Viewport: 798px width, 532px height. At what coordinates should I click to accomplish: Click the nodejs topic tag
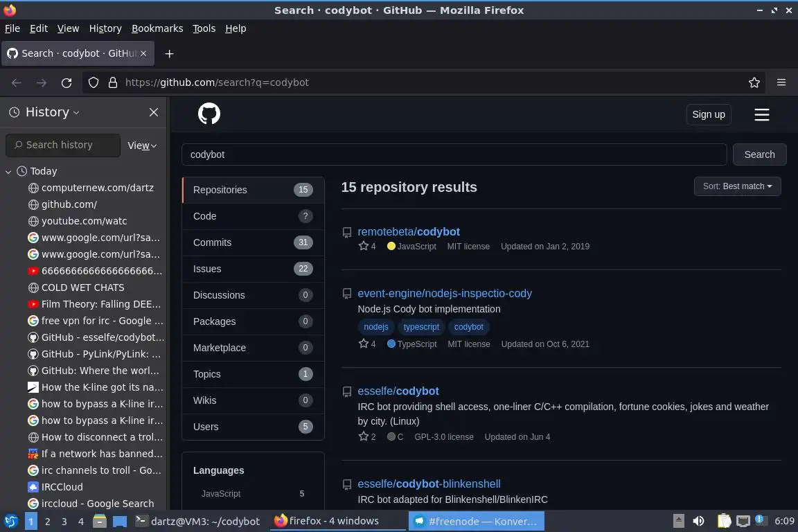375,327
